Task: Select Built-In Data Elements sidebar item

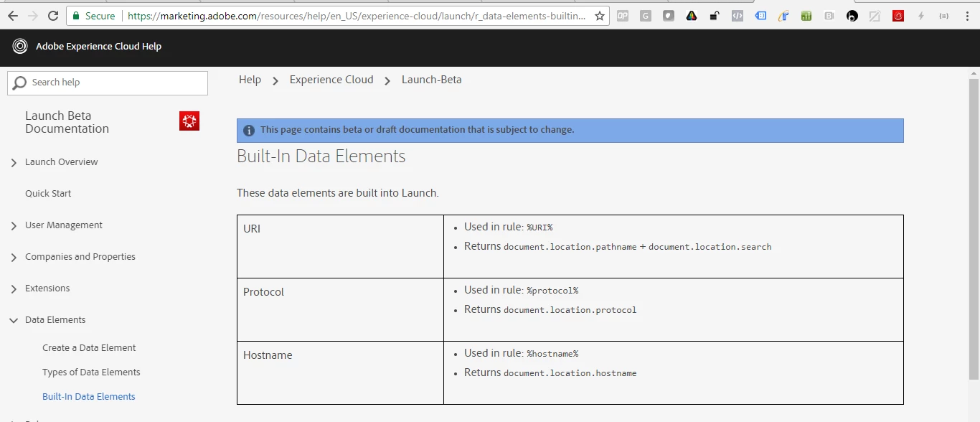Action: [89, 396]
